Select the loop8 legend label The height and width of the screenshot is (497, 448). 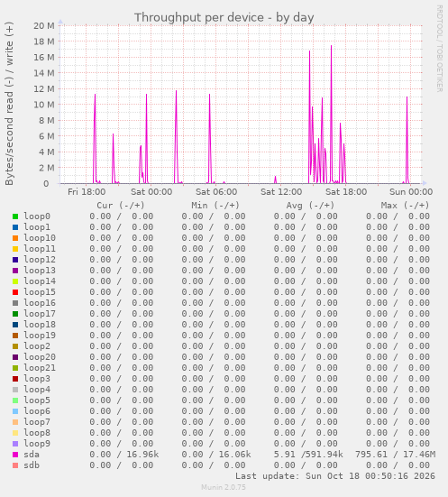[x=37, y=433]
